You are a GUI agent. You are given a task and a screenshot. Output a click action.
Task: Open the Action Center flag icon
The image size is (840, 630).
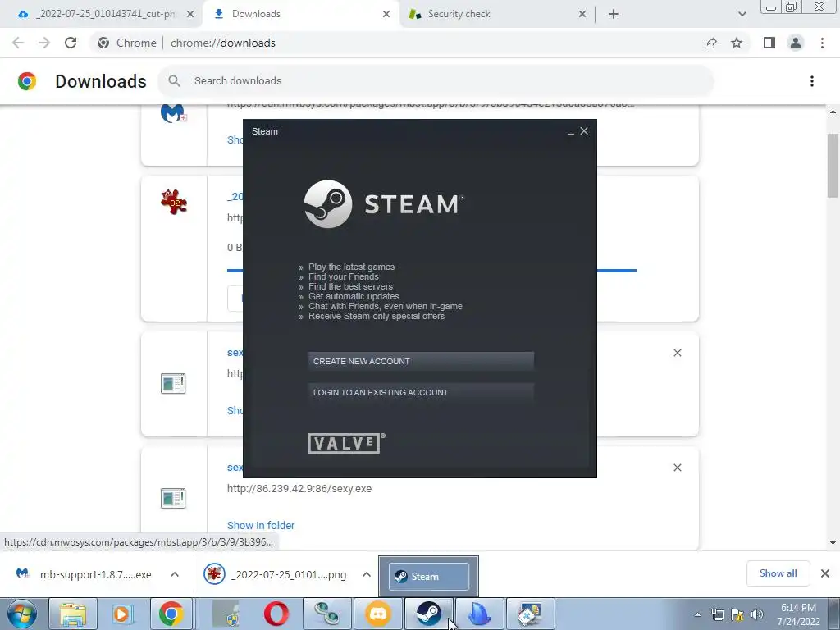point(737,614)
